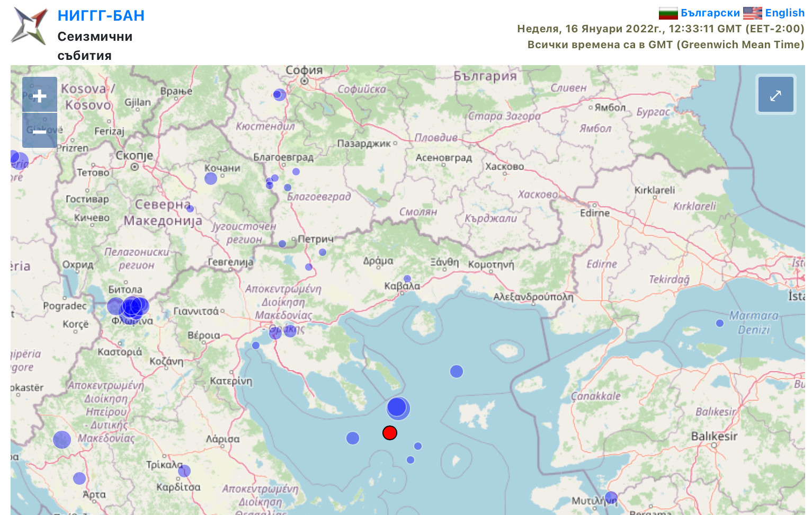Click the US flag icon
This screenshot has height=515, width=812.
752,13
